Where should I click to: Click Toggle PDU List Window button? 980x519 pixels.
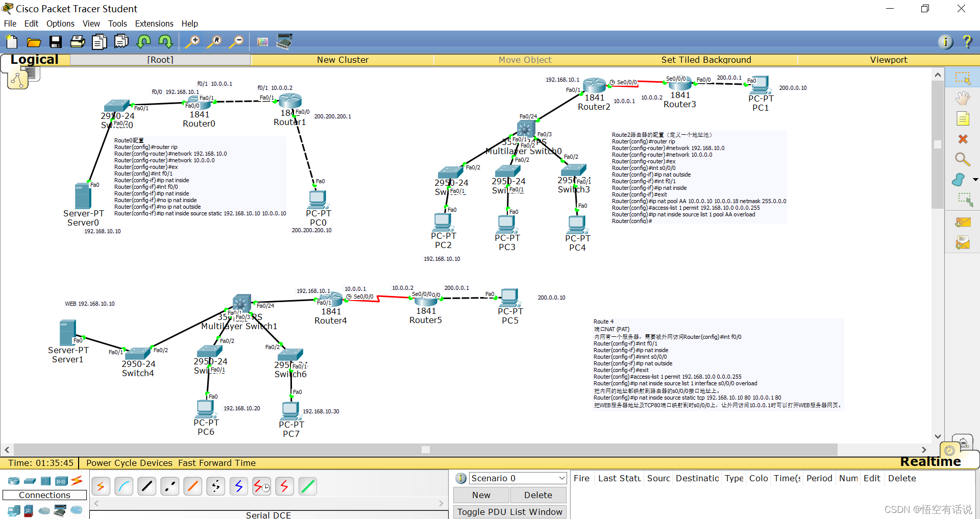point(509,511)
